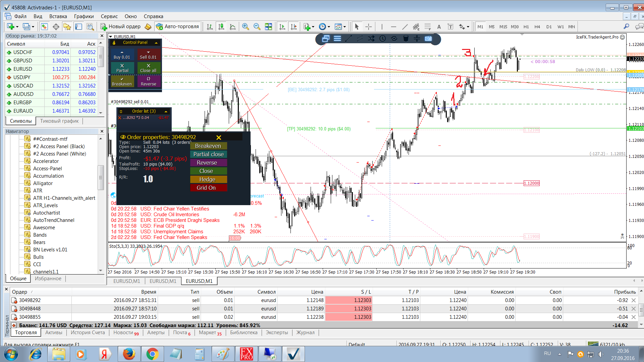
Task: Open the MetaEditor yellow book icon
Action: click(x=148, y=26)
